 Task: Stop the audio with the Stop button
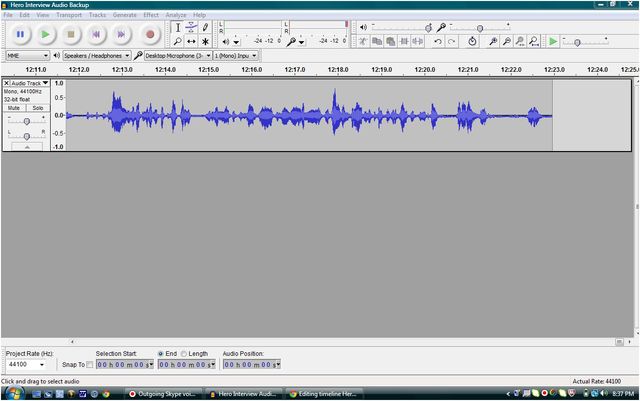point(71,34)
